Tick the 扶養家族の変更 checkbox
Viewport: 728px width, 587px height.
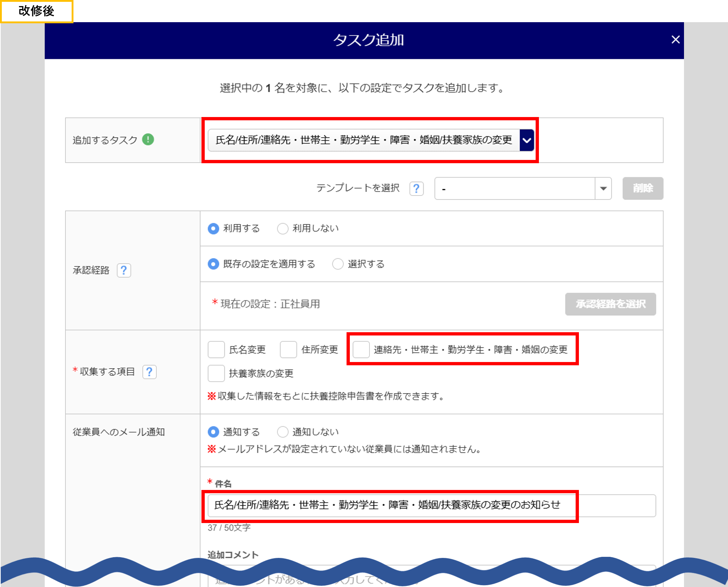coord(216,373)
